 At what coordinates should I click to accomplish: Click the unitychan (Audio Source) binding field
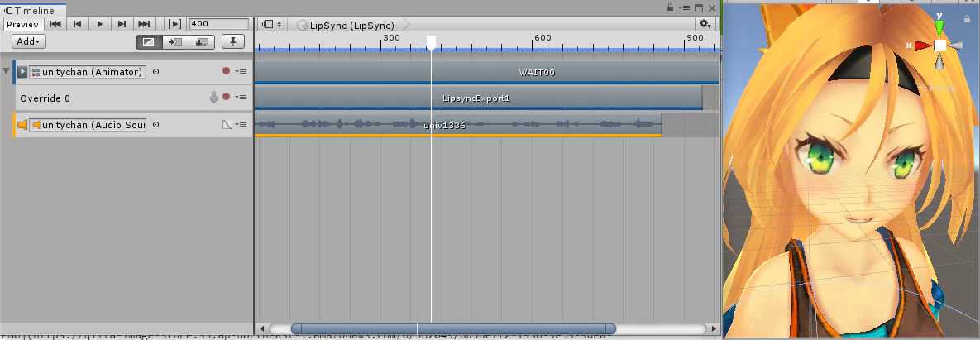[88, 125]
